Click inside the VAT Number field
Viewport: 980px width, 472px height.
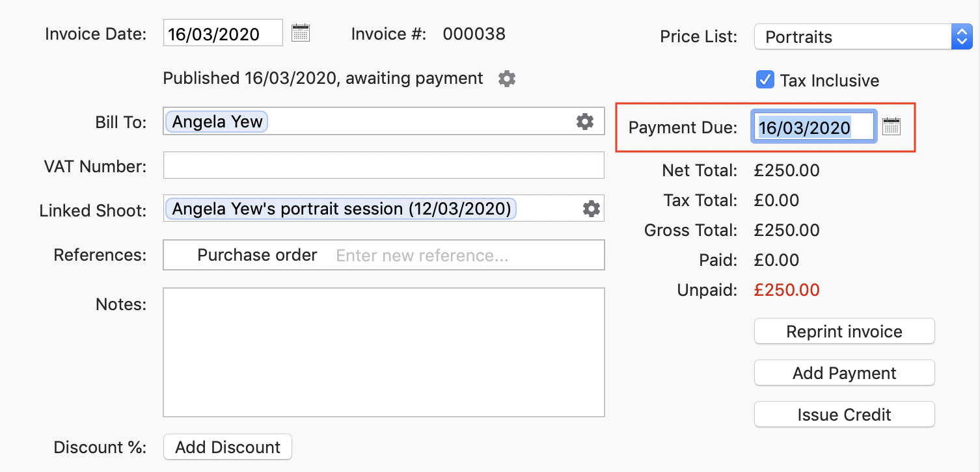pos(383,165)
